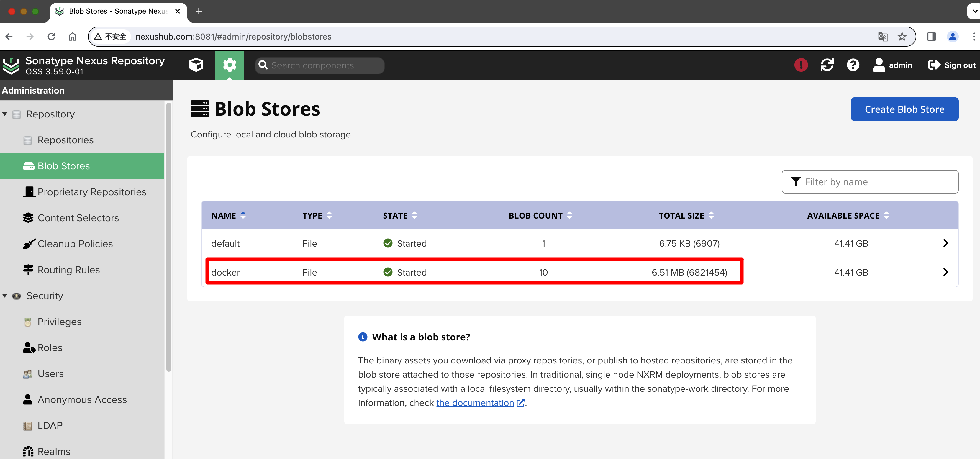
Task: Click the default row Started status icon
Action: (388, 243)
